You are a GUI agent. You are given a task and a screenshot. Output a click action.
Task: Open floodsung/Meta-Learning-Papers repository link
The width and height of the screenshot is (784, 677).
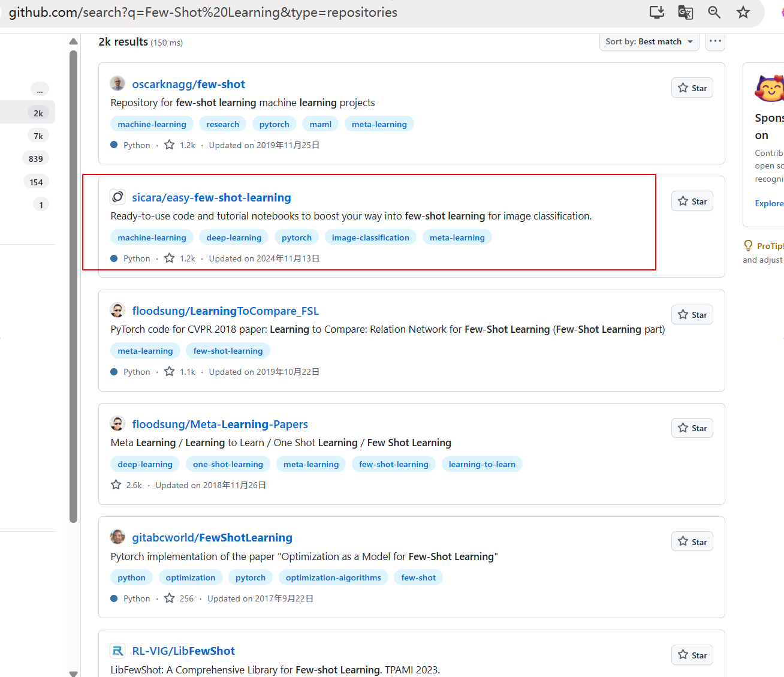[x=220, y=424]
